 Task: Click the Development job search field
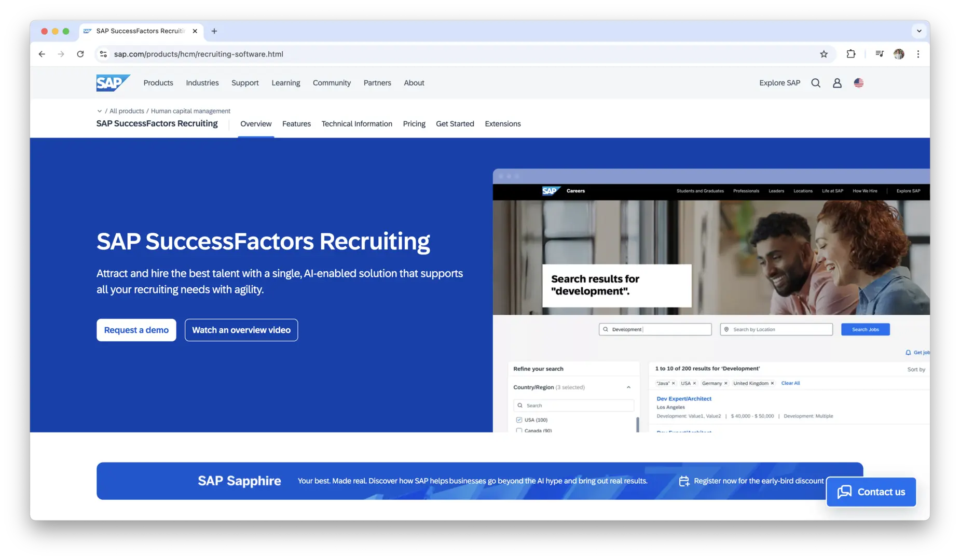[x=655, y=330]
